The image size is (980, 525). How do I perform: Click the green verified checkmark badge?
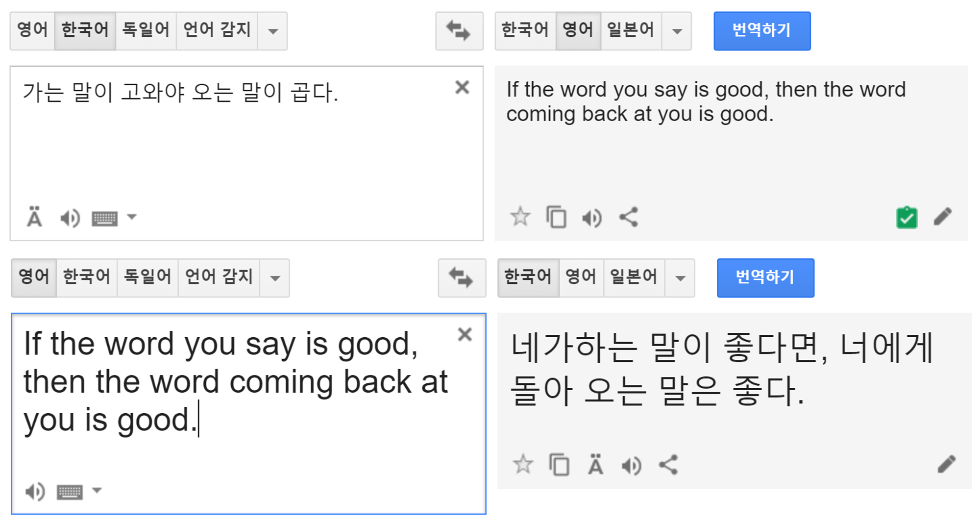point(906,218)
